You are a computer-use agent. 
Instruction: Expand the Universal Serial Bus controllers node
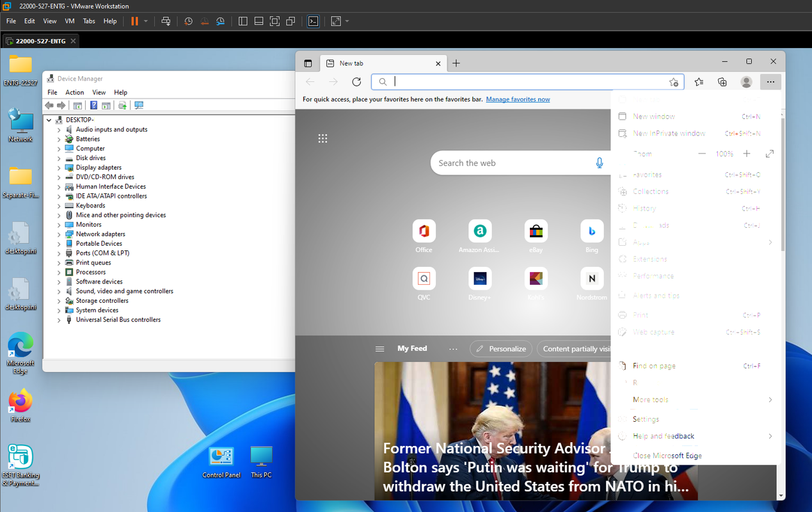[59, 320]
